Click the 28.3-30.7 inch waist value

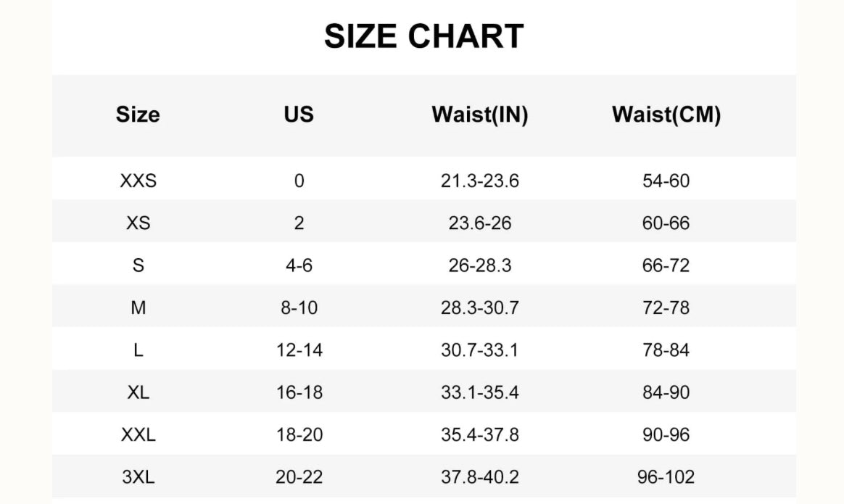tap(479, 307)
